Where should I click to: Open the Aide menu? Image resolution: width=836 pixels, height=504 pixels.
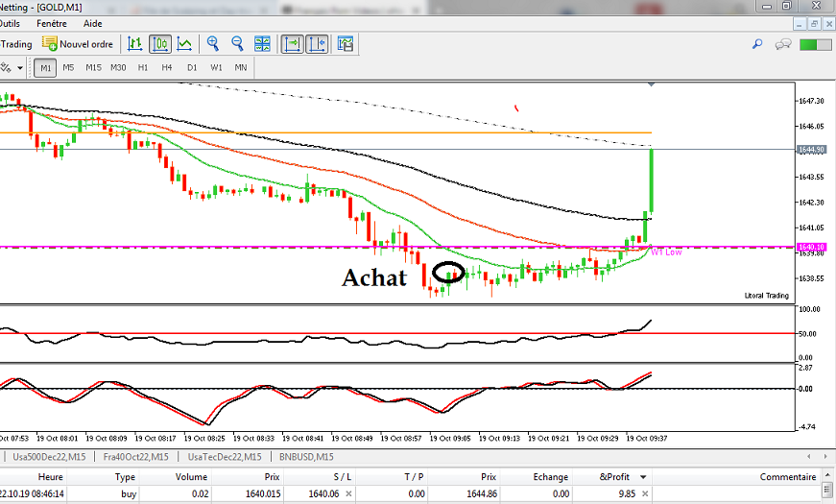[93, 23]
